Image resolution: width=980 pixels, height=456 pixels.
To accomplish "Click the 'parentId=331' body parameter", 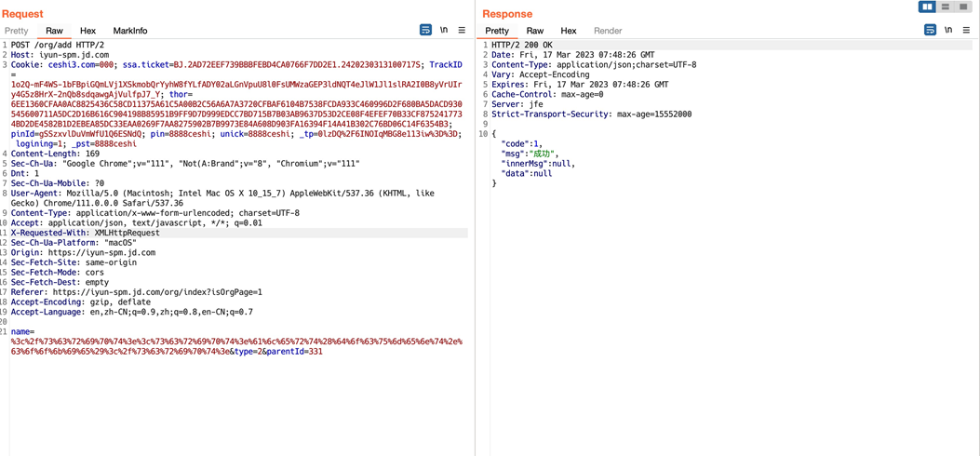I will (295, 352).
